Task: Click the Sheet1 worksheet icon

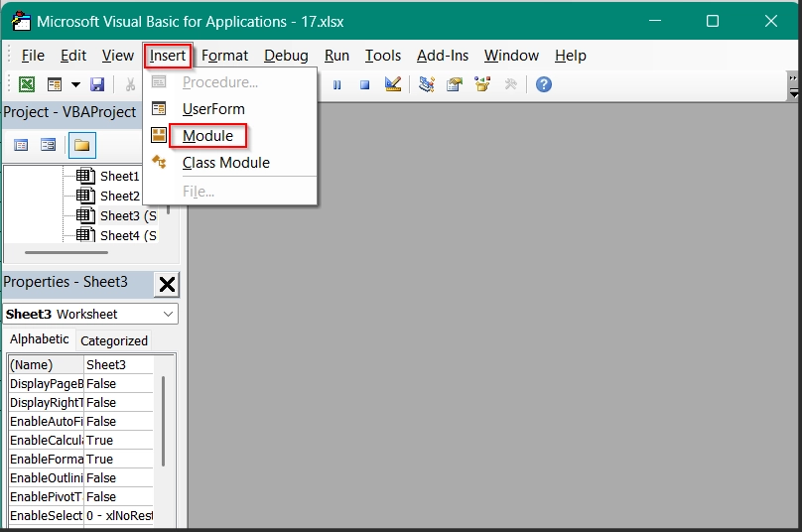Action: tap(86, 176)
